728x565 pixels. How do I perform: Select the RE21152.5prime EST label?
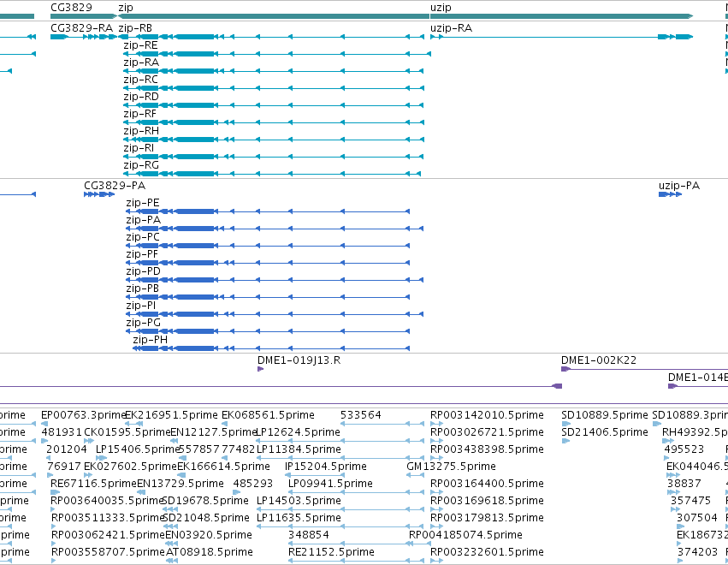pos(332,552)
